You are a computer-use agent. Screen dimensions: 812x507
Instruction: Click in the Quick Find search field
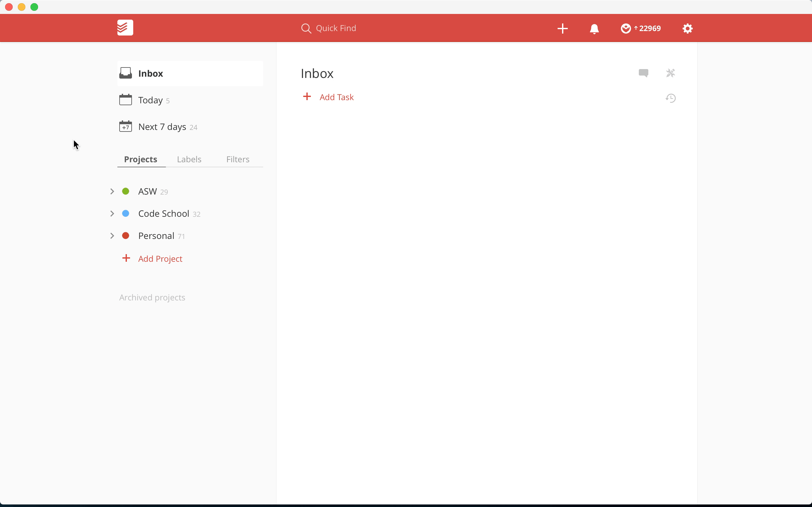click(x=336, y=28)
